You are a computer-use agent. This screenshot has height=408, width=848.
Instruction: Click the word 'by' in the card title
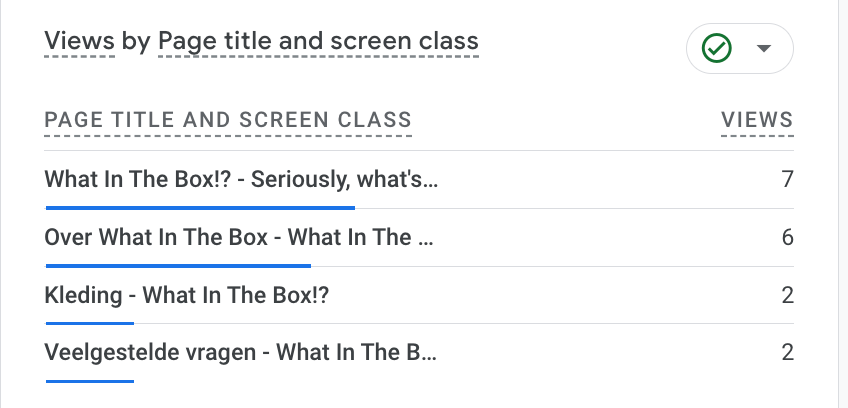[138, 42]
